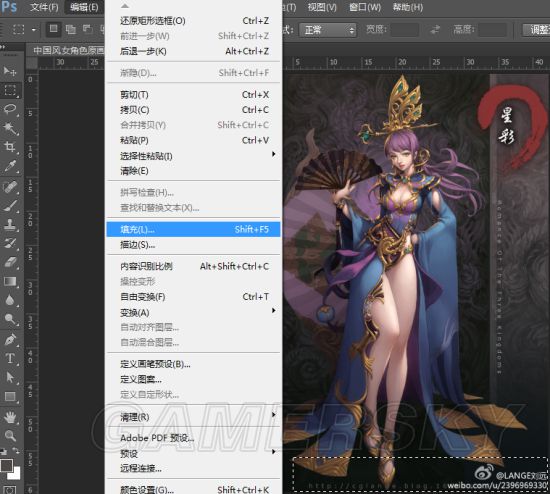
Task: Choose 拷贝(C) menu item
Action: [x=193, y=110]
